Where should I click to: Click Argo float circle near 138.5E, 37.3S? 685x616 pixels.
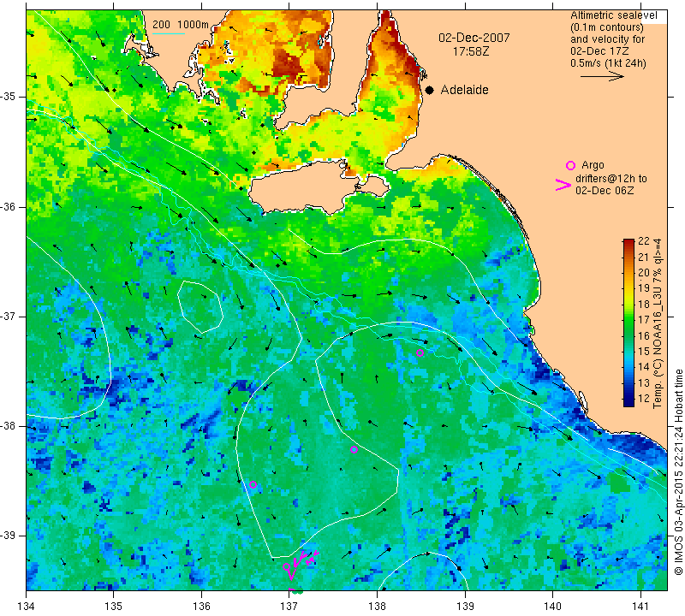[x=420, y=352]
